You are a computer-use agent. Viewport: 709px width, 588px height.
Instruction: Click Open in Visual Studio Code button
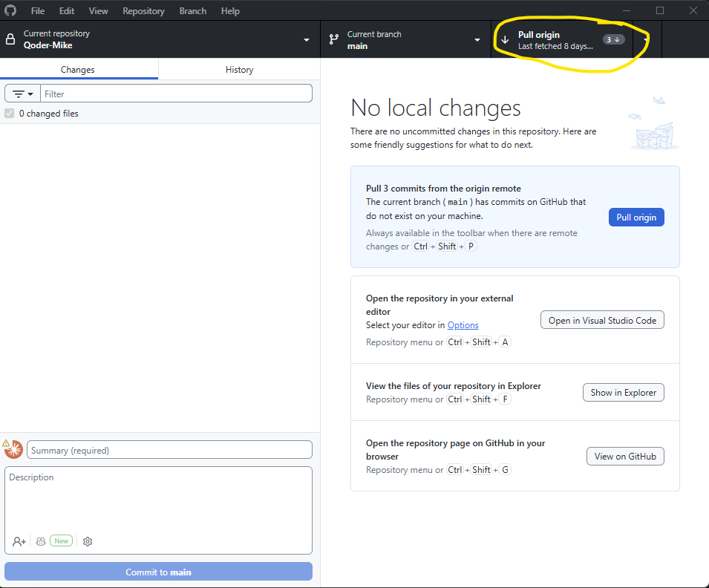pyautogui.click(x=602, y=320)
